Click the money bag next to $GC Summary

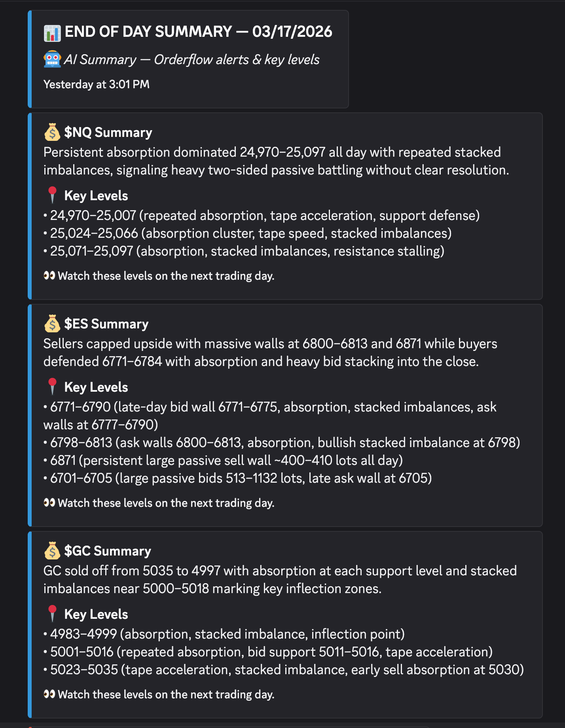tap(52, 551)
